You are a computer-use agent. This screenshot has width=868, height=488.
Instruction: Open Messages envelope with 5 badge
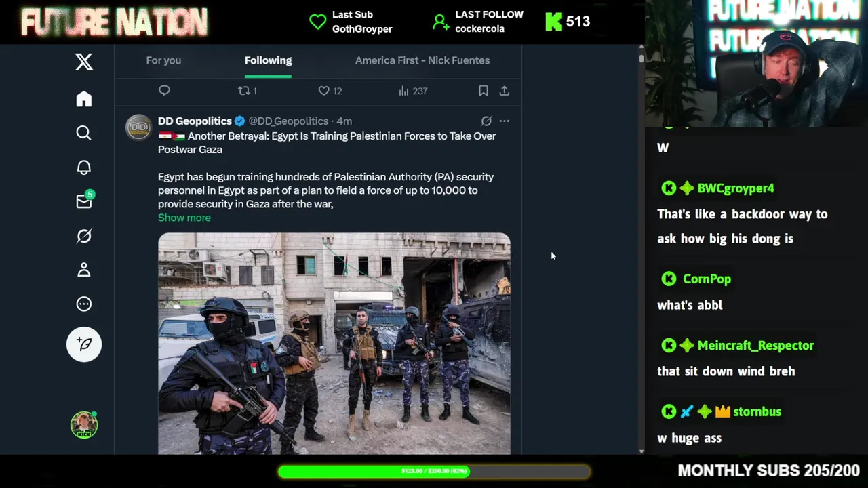85,201
